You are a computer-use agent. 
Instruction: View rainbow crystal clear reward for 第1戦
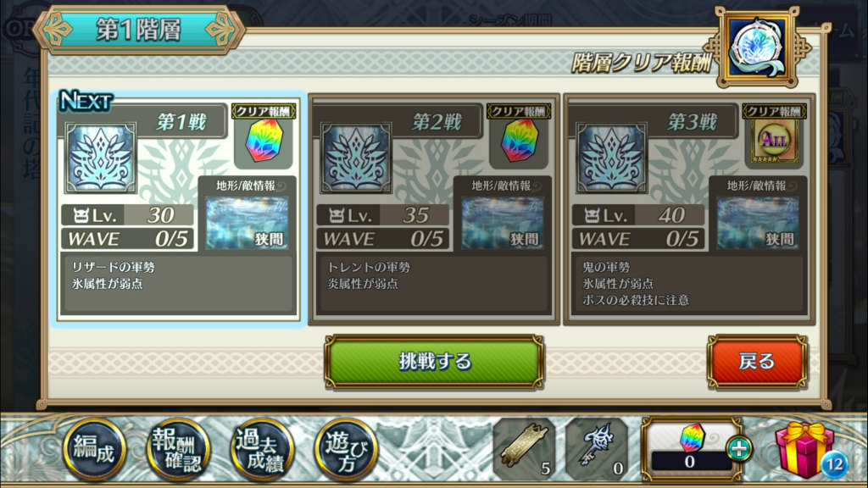[x=264, y=140]
